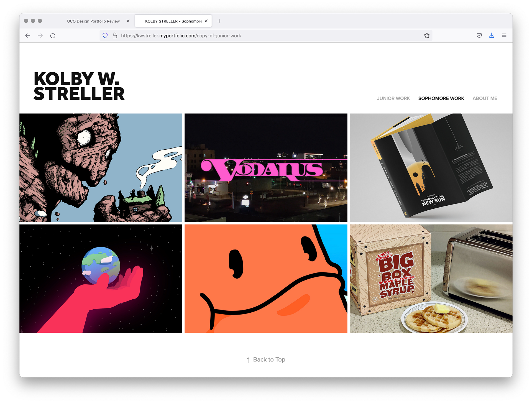
Task: Open the browser hamburger menu
Action: point(504,35)
